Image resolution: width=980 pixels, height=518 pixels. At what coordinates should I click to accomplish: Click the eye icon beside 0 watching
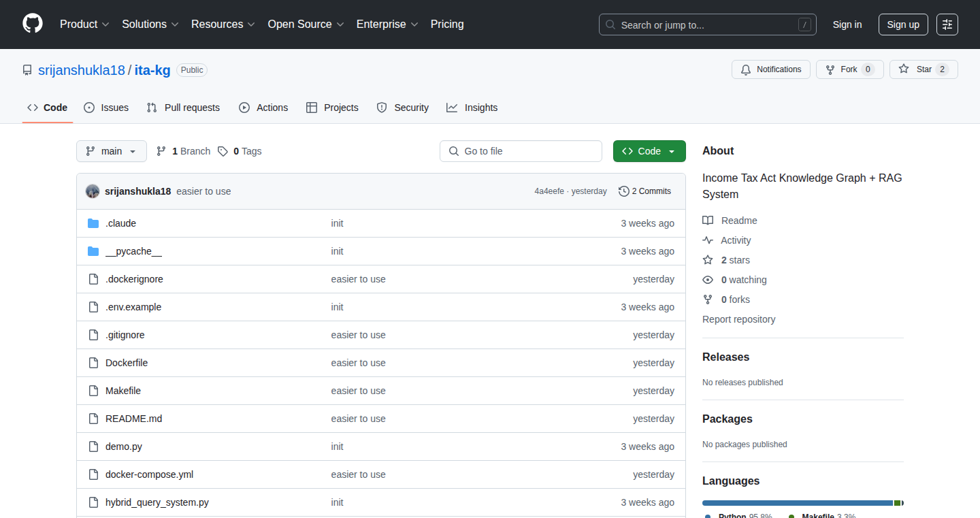click(x=708, y=280)
